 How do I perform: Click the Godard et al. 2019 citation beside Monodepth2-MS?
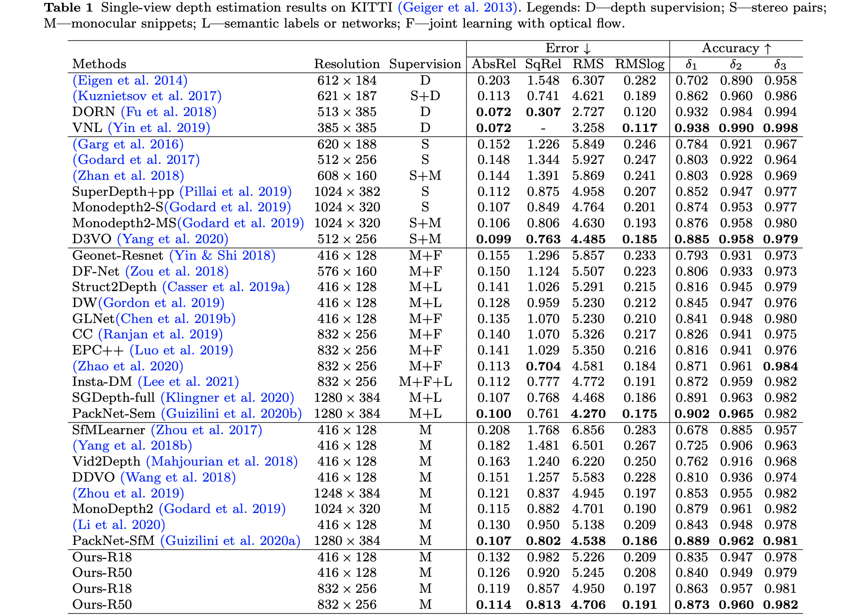240,223
